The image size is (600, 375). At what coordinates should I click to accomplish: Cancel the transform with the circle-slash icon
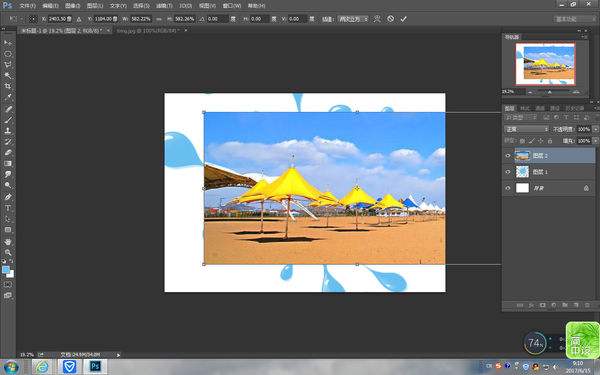coord(390,18)
